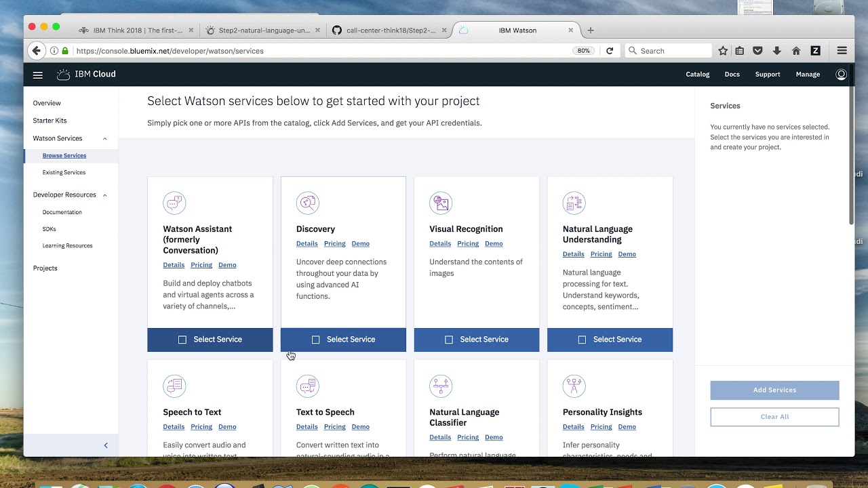
Task: Collapse the Developer Resources sidebar section
Action: (105, 195)
